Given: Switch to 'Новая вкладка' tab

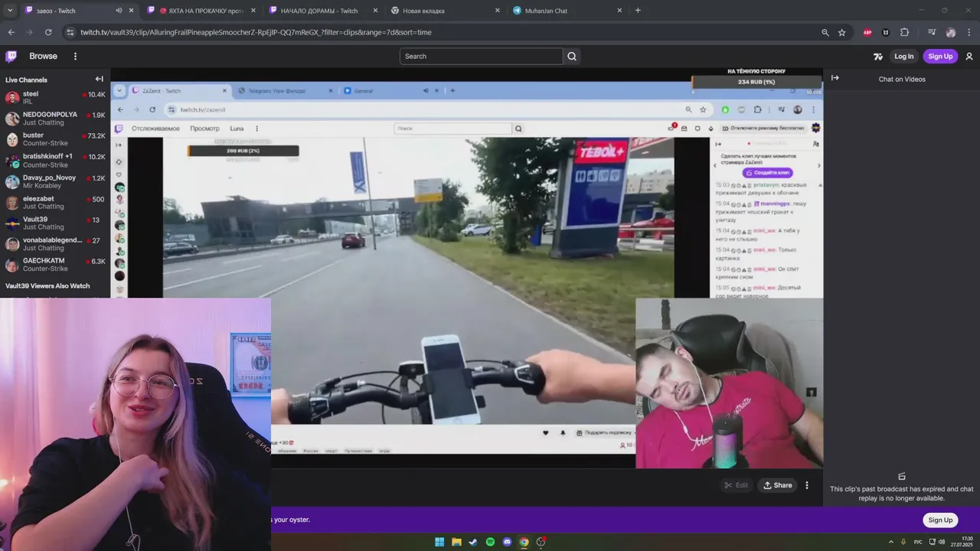Looking at the screenshot, I should [x=445, y=11].
